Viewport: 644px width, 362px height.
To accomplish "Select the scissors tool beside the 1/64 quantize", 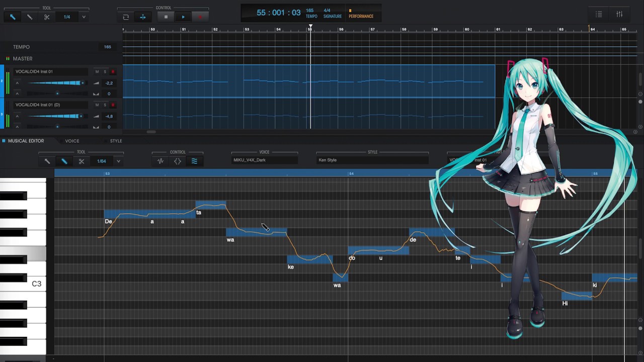I will [x=82, y=161].
